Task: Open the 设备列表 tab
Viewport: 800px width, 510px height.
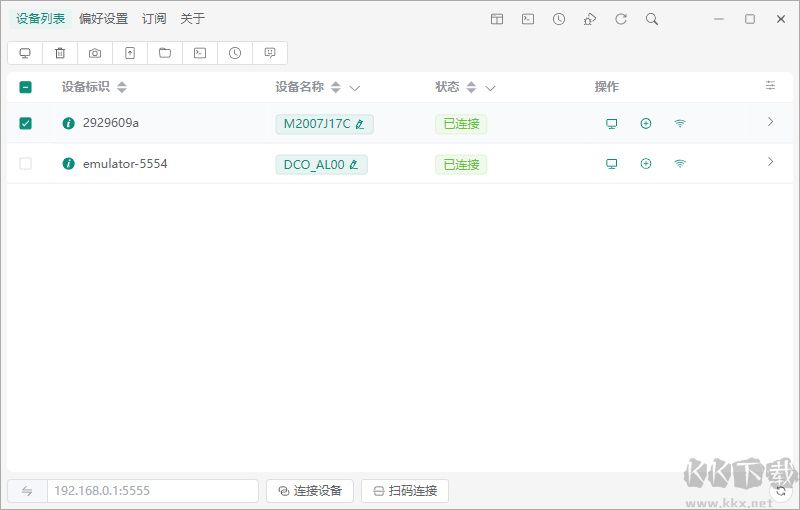Action: click(40, 19)
